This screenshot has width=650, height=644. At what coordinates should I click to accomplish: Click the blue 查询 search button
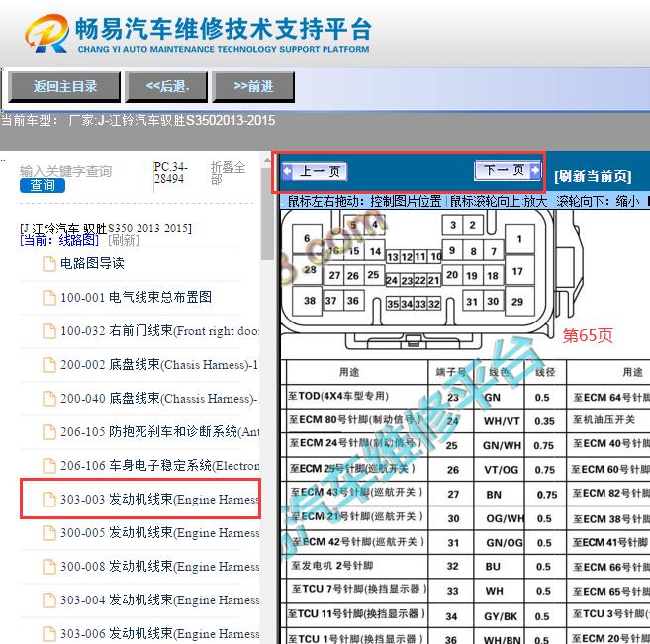tap(43, 185)
